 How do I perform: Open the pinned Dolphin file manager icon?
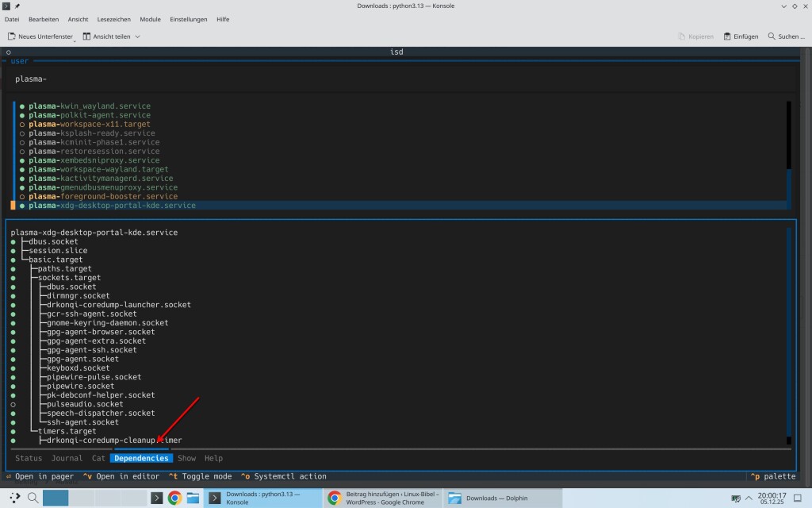click(193, 498)
